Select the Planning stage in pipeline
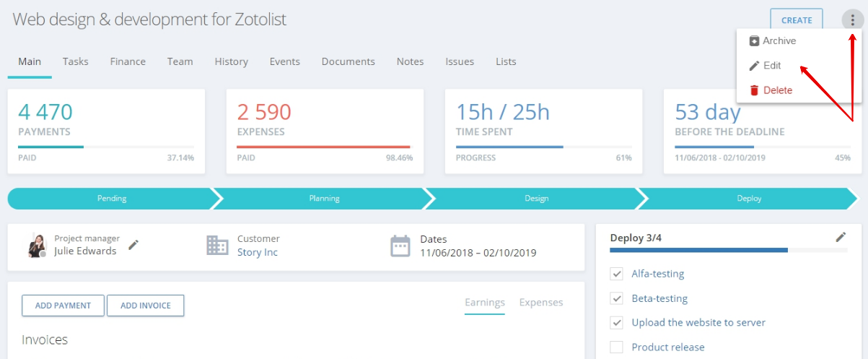 (x=324, y=198)
